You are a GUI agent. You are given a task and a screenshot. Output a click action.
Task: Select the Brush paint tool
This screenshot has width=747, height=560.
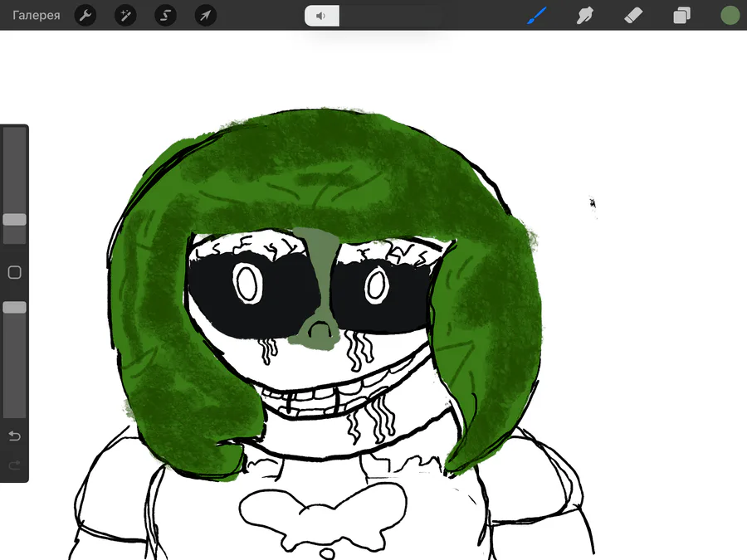tap(537, 16)
